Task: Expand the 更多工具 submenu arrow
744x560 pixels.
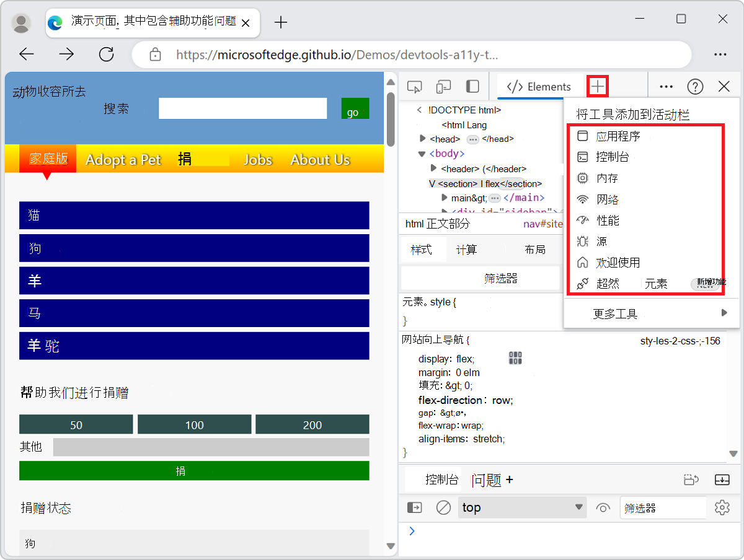Action: (x=724, y=313)
